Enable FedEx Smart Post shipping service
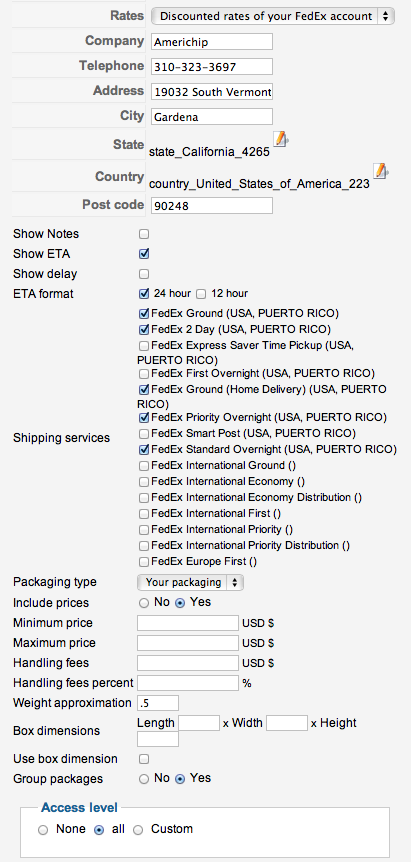This screenshot has width=411, height=862. coord(143,434)
